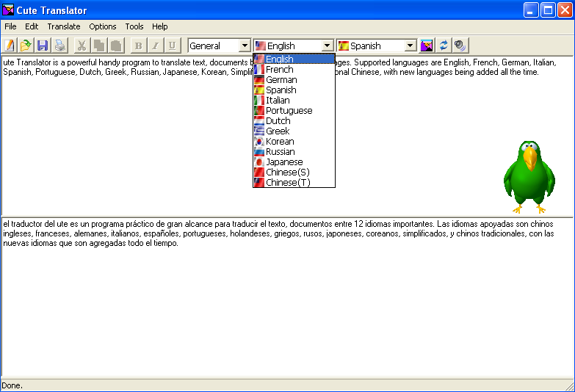575x392 pixels.
Task: Click the Paste clipboard icon
Action: tap(116, 46)
